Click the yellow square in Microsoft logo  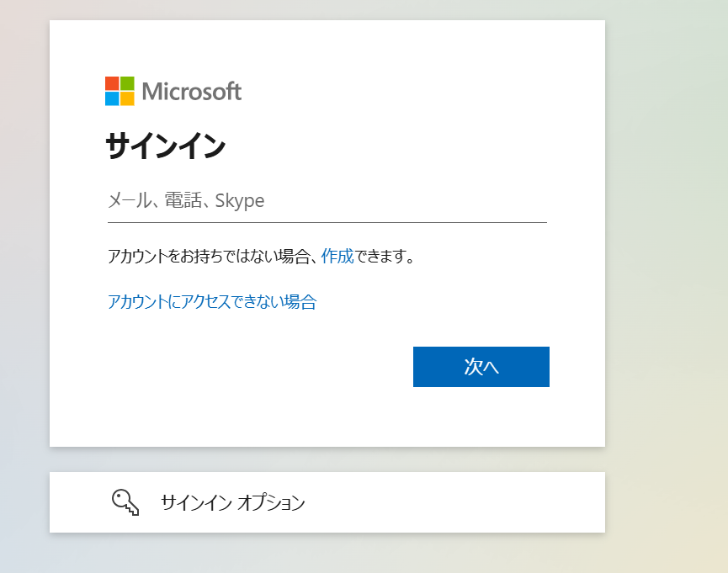[x=127, y=98]
